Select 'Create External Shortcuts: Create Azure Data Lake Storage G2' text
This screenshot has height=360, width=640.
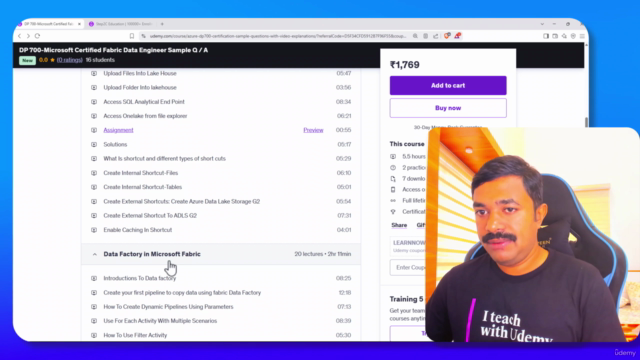pos(182,201)
